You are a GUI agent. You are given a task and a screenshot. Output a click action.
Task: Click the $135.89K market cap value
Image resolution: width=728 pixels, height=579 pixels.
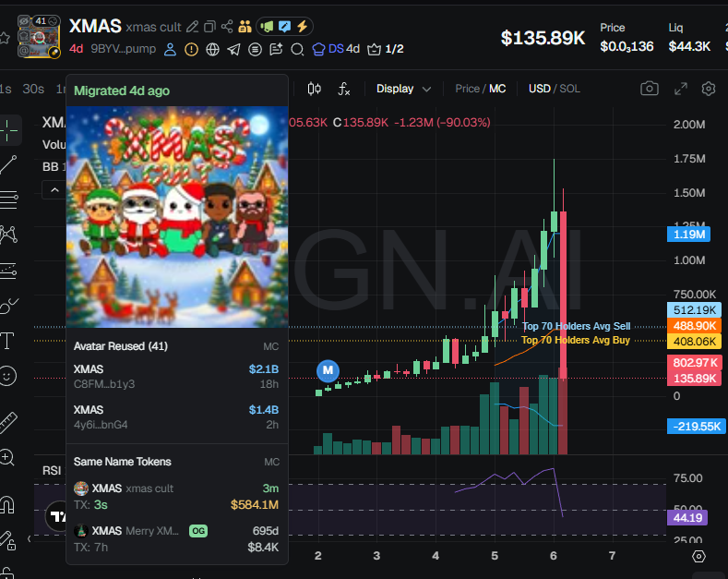tap(543, 38)
